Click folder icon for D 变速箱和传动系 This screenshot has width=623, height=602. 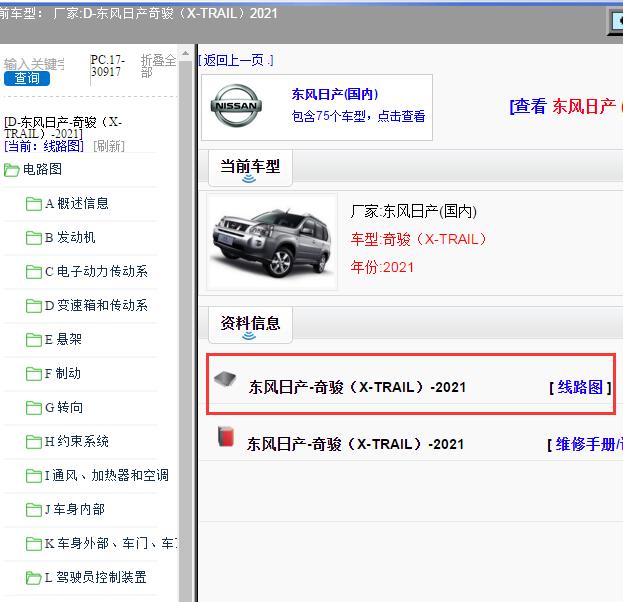[34, 306]
